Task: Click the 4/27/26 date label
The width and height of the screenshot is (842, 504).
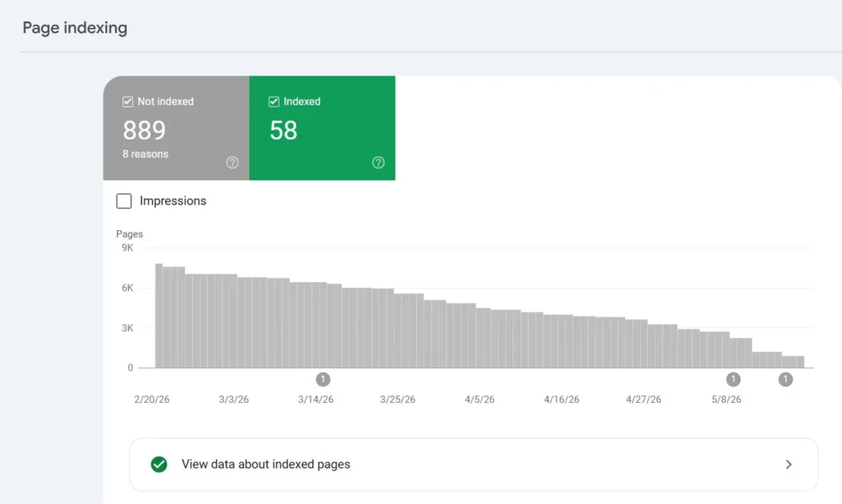Action: pos(643,400)
